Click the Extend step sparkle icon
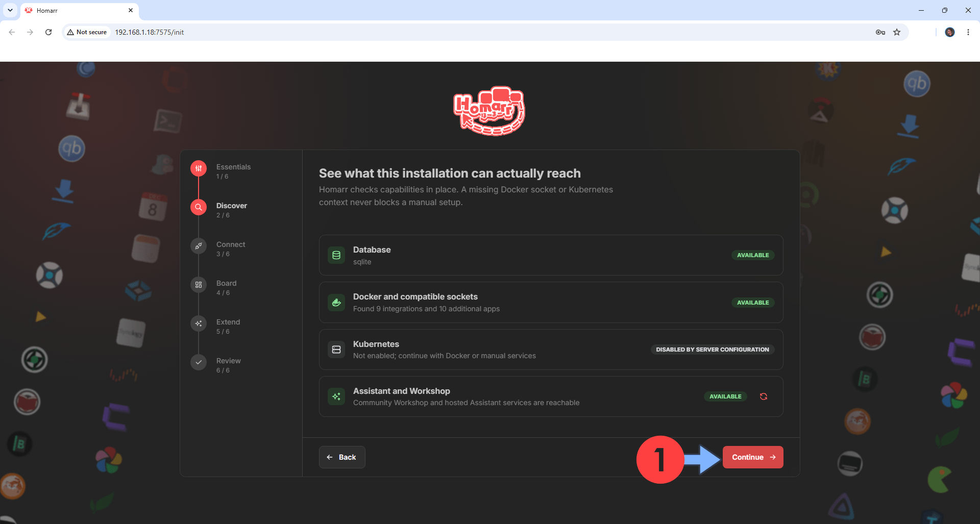 click(199, 323)
